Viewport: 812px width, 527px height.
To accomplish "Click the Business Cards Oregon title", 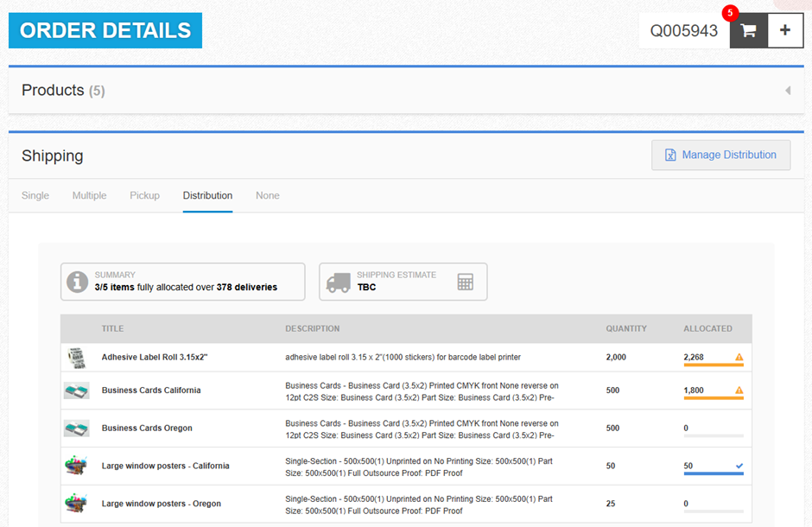I will click(147, 429).
